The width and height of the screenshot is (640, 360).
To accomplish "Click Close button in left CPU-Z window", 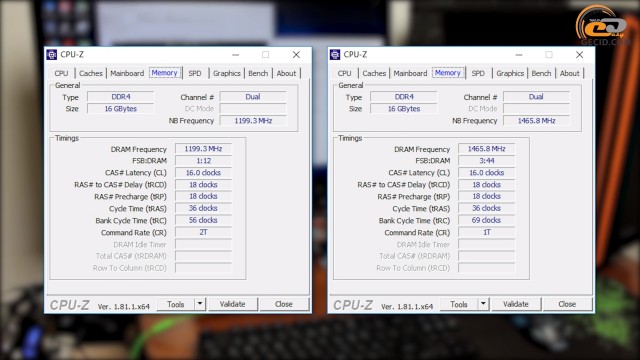I will click(284, 304).
